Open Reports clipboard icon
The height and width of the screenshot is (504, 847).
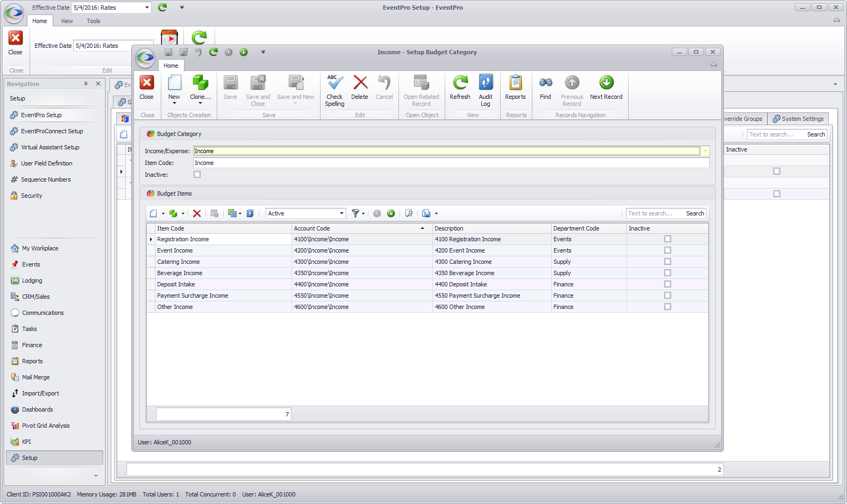[515, 83]
